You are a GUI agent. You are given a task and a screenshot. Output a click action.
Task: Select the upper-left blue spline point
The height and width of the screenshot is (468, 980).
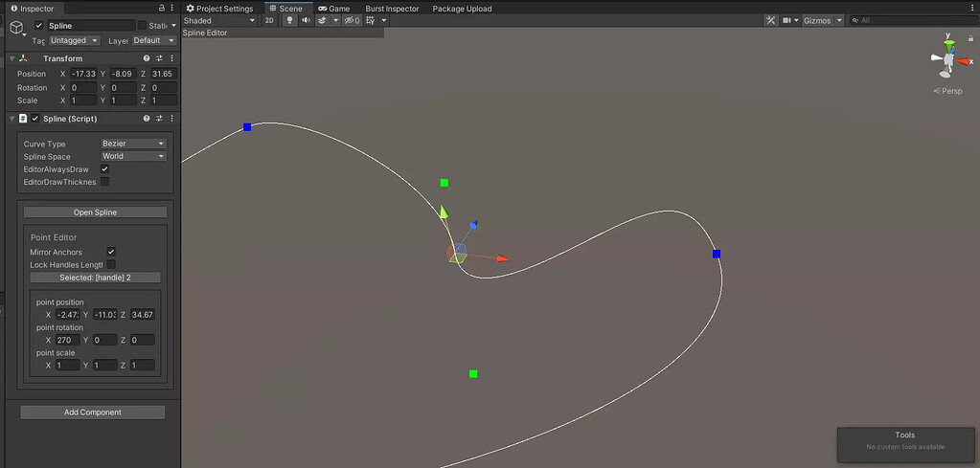click(x=247, y=126)
